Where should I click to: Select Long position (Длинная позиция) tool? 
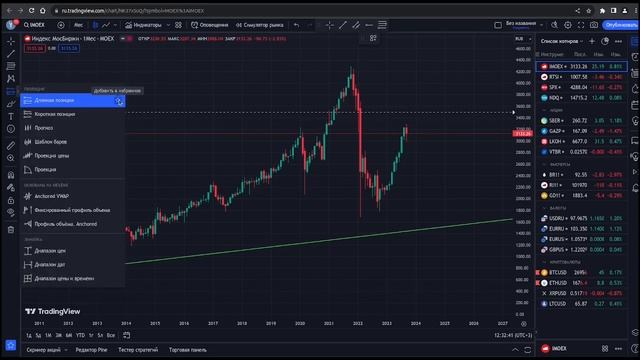pos(73,100)
